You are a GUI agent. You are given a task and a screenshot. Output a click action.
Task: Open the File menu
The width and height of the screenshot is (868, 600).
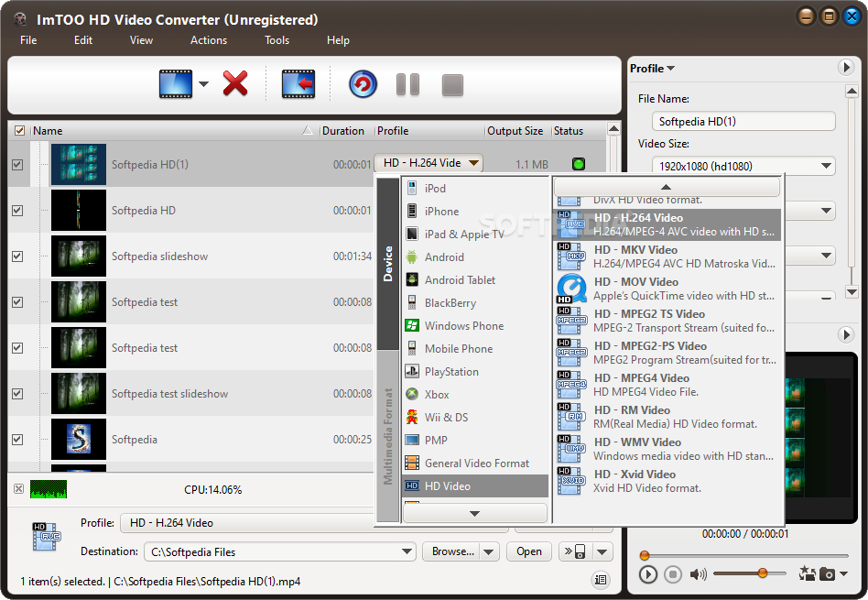pos(28,40)
